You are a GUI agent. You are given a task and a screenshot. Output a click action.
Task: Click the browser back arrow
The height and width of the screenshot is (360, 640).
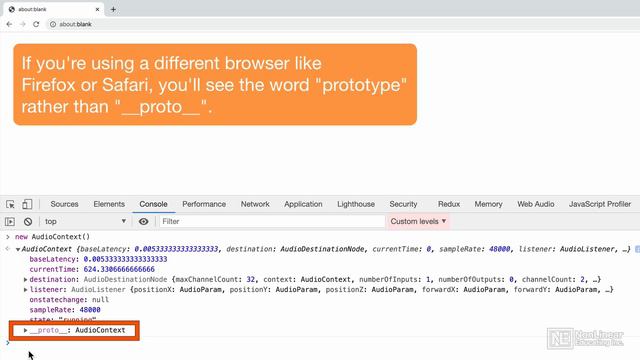(9, 24)
